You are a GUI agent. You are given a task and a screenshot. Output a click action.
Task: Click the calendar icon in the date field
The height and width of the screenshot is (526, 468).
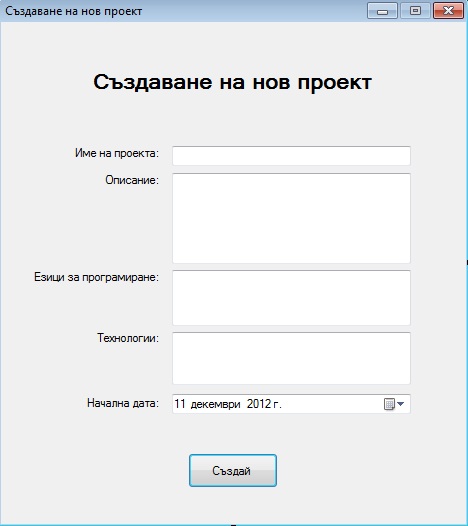pos(389,404)
